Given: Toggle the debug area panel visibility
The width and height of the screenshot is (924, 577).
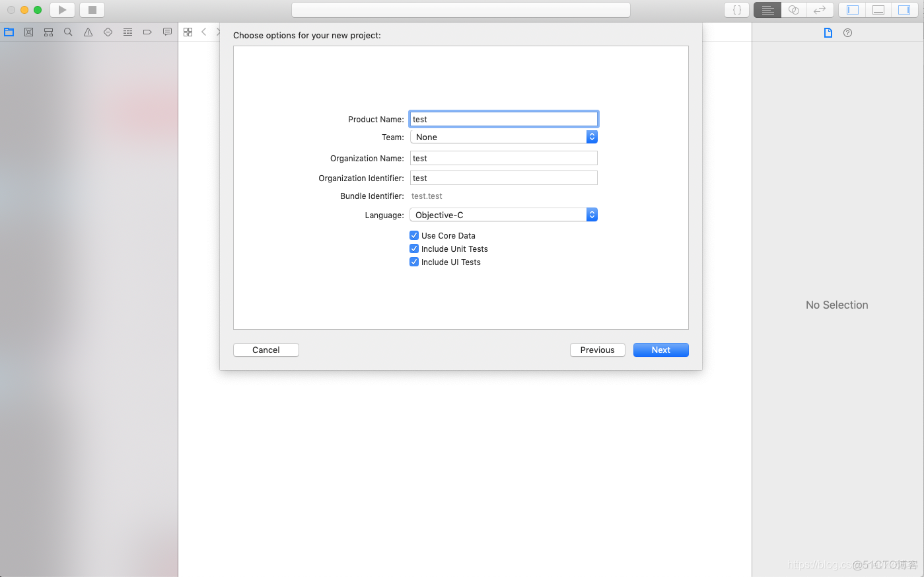Looking at the screenshot, I should [x=878, y=10].
